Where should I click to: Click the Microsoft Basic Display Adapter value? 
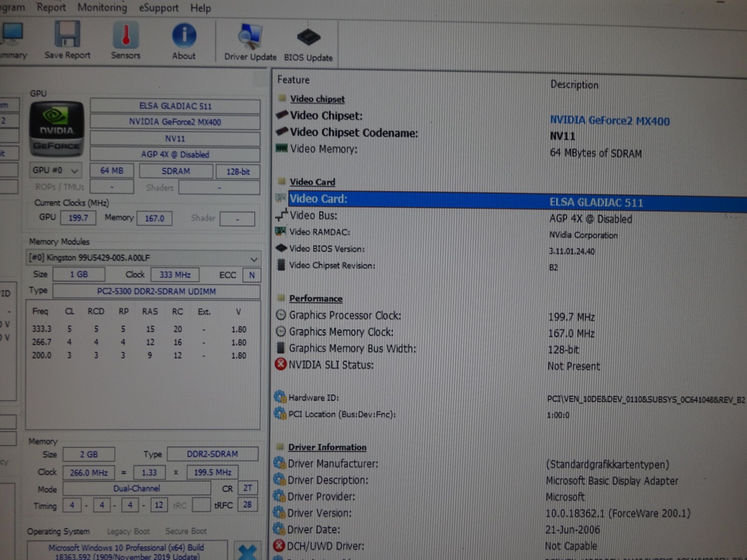tap(612, 481)
